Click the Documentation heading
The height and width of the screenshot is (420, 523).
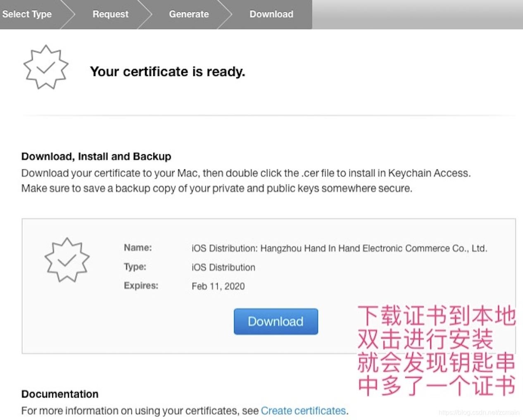[60, 394]
